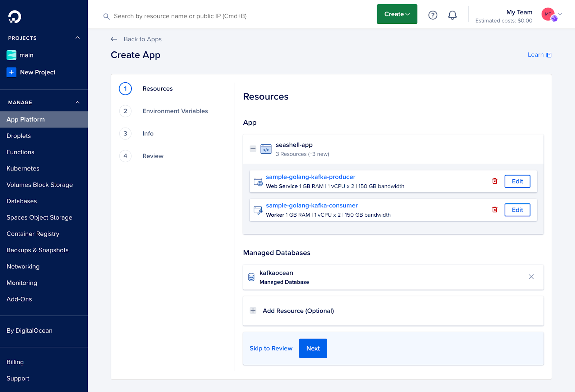Click the DigitalOcean logo
The width and height of the screenshot is (575, 392).
tap(14, 16)
